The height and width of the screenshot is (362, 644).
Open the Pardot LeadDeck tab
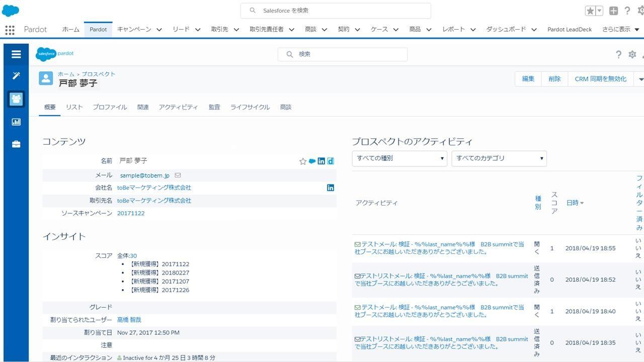coord(570,29)
